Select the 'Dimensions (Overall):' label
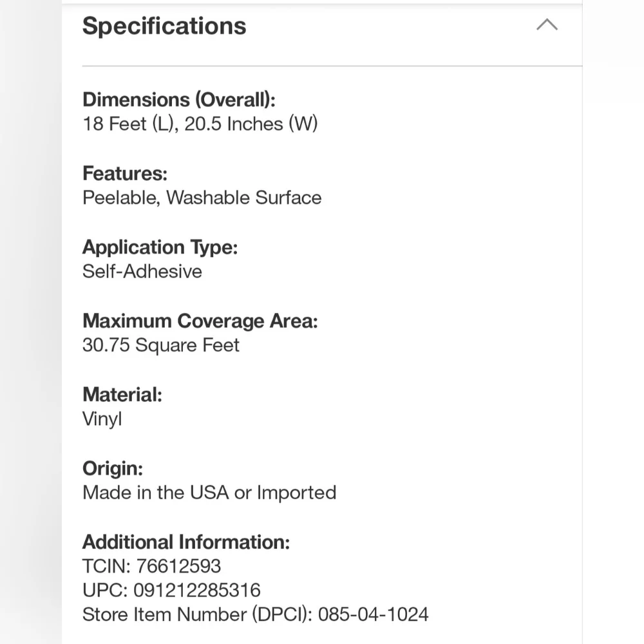This screenshot has width=644, height=644. (179, 99)
